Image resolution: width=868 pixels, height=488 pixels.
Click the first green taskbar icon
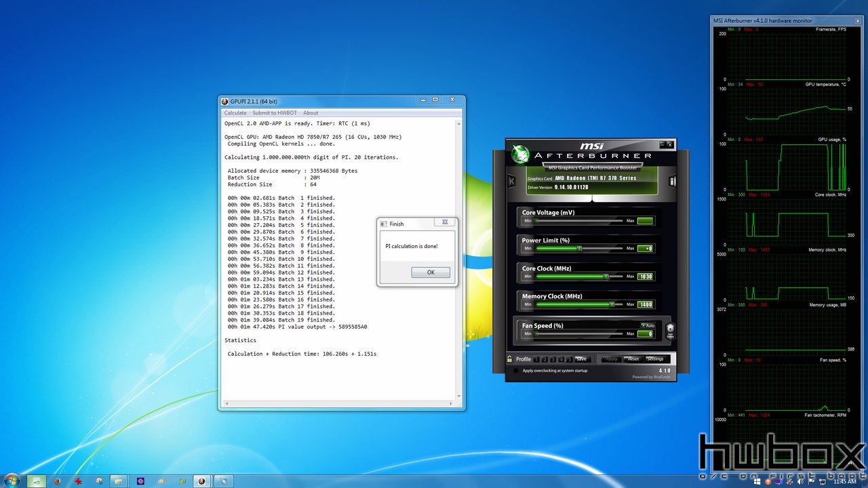coord(36,481)
